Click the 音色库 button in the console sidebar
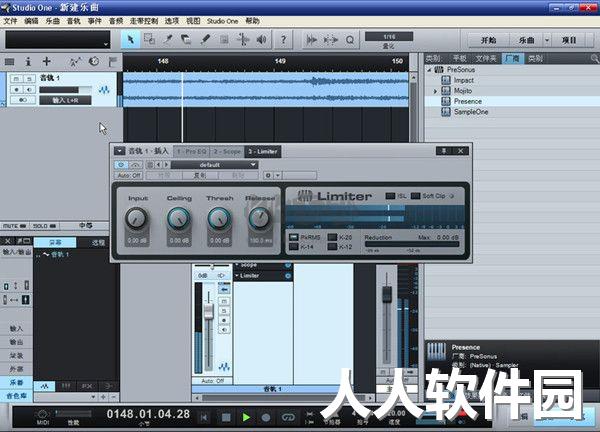This screenshot has width=600, height=432. click(16, 396)
